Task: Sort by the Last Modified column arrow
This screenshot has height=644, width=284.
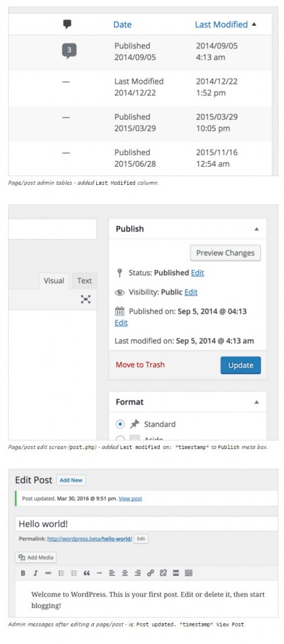Action: coord(254,25)
